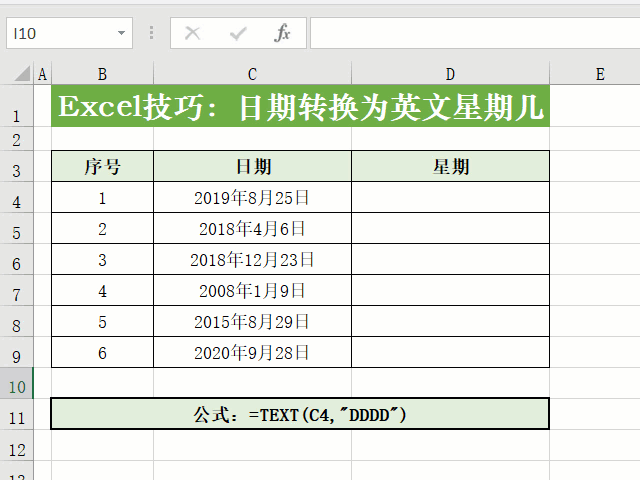Screen dimensions: 640x480
Task: Click the confirm checkmark icon in formula bar
Action: pyautogui.click(x=238, y=33)
